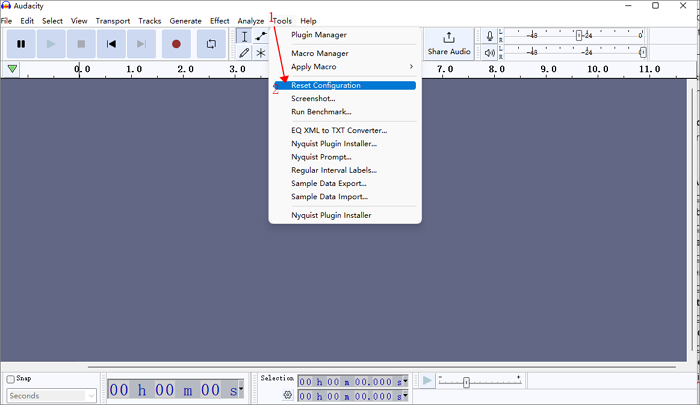This screenshot has height=405, width=700.
Task: Click the microphone record meter icon
Action: [x=490, y=36]
